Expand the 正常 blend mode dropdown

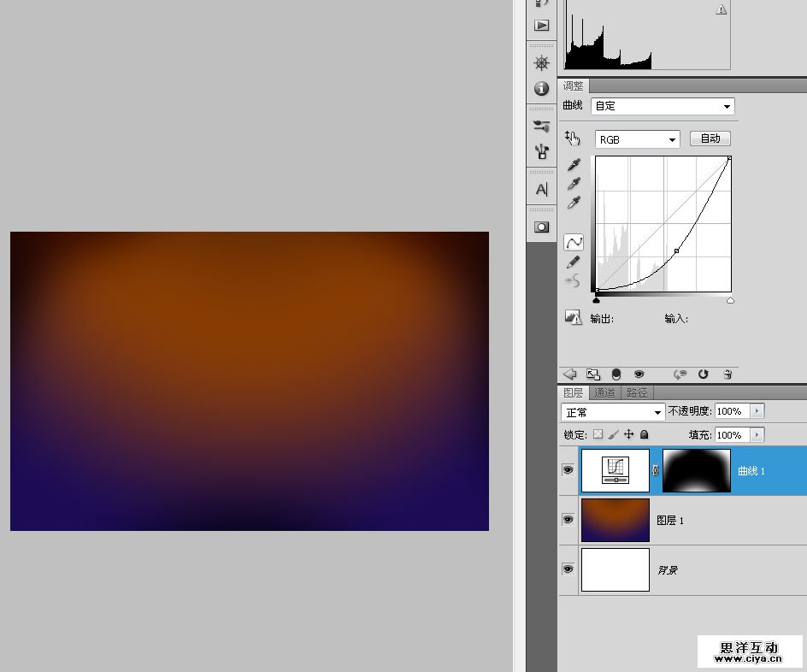click(x=613, y=412)
